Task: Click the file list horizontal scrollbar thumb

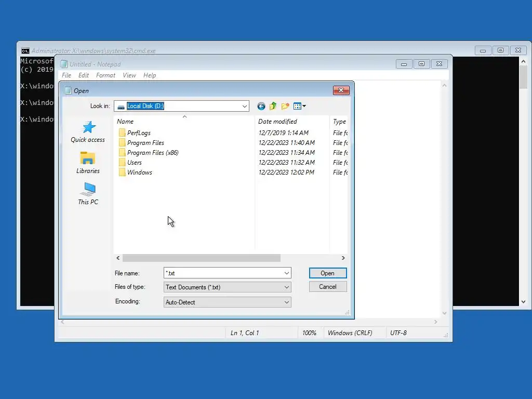Action: [202, 258]
